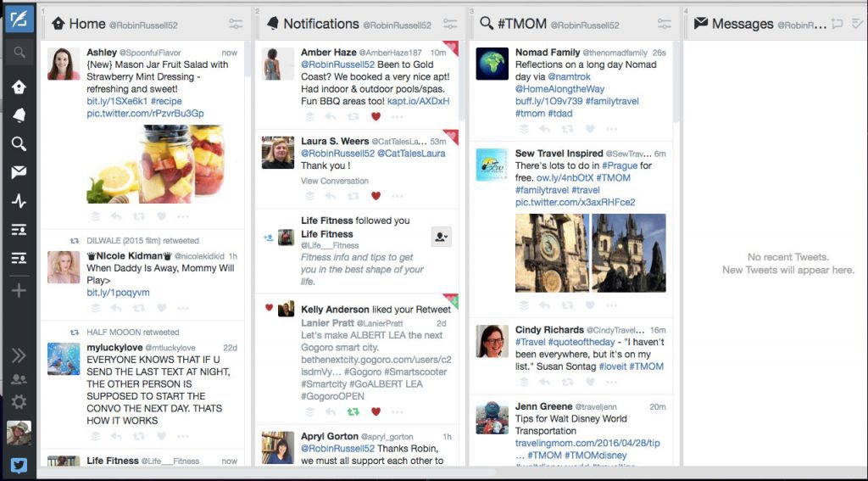Go to the Activity column icon in the sidebar

tap(19, 201)
